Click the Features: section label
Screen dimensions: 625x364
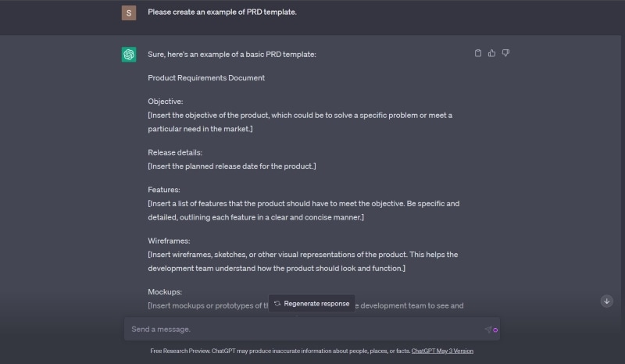(164, 190)
